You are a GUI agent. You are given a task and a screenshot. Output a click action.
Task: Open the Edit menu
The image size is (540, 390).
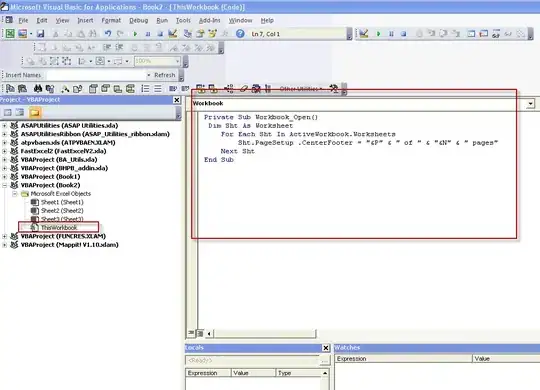tap(42, 20)
